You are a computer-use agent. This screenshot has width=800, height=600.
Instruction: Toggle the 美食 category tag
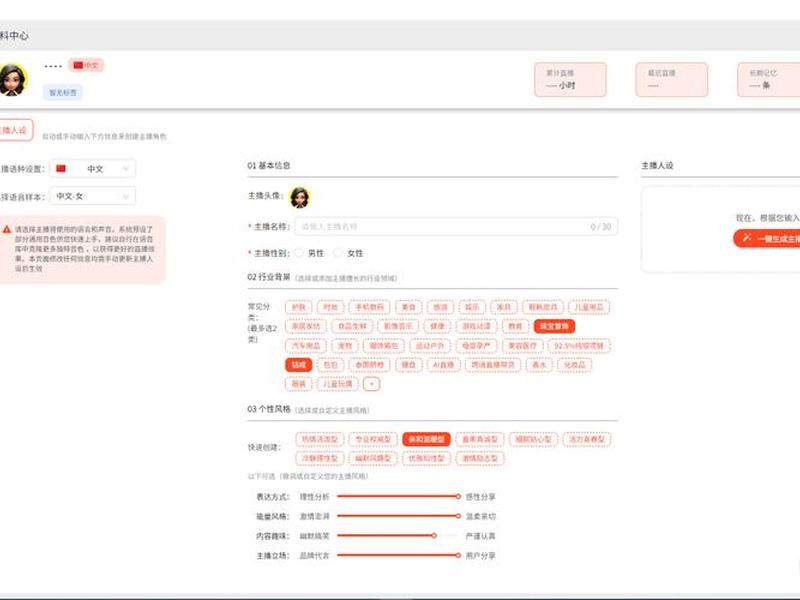pos(409,307)
